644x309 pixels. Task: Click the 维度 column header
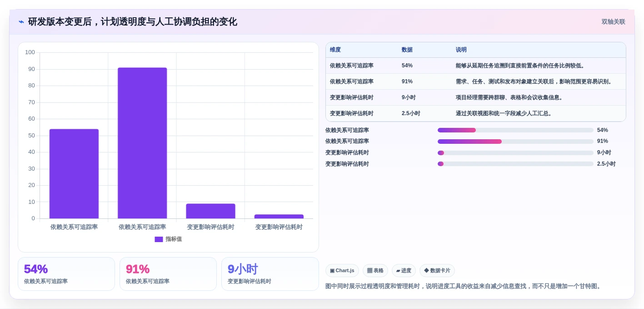pos(335,50)
